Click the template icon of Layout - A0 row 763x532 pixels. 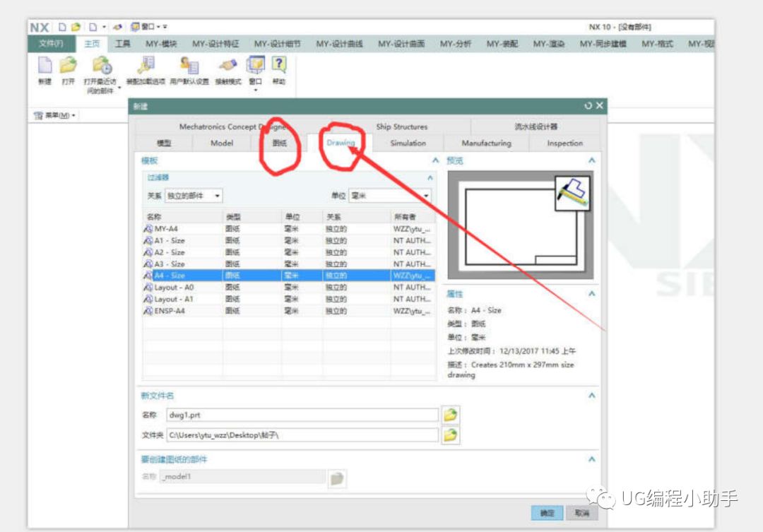pos(148,287)
